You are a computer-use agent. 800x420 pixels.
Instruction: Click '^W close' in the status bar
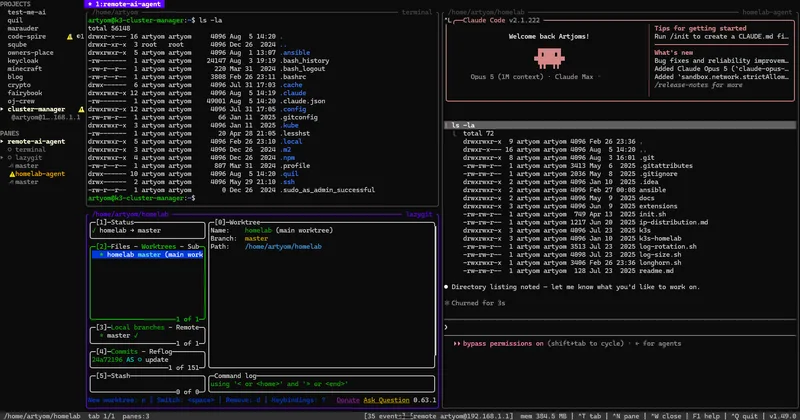pos(666,416)
